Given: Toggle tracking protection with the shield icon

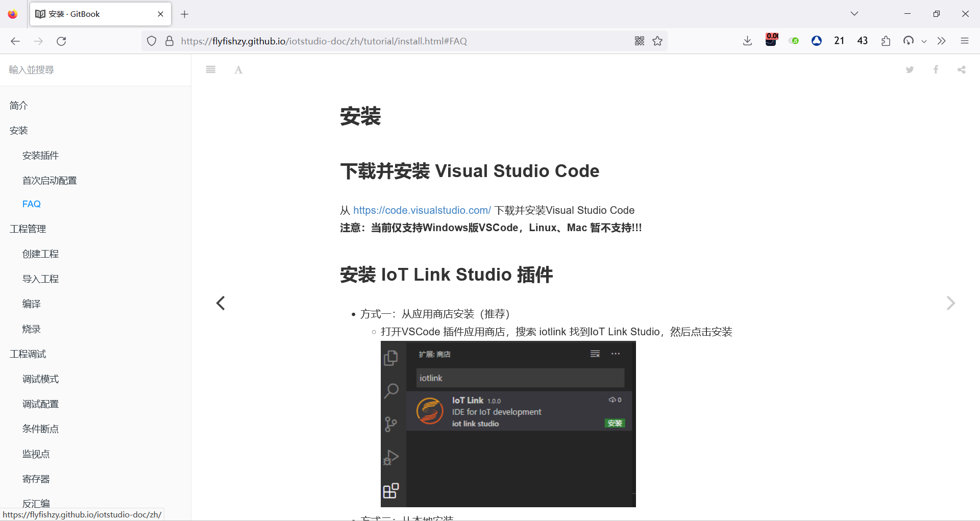Looking at the screenshot, I should [x=151, y=41].
